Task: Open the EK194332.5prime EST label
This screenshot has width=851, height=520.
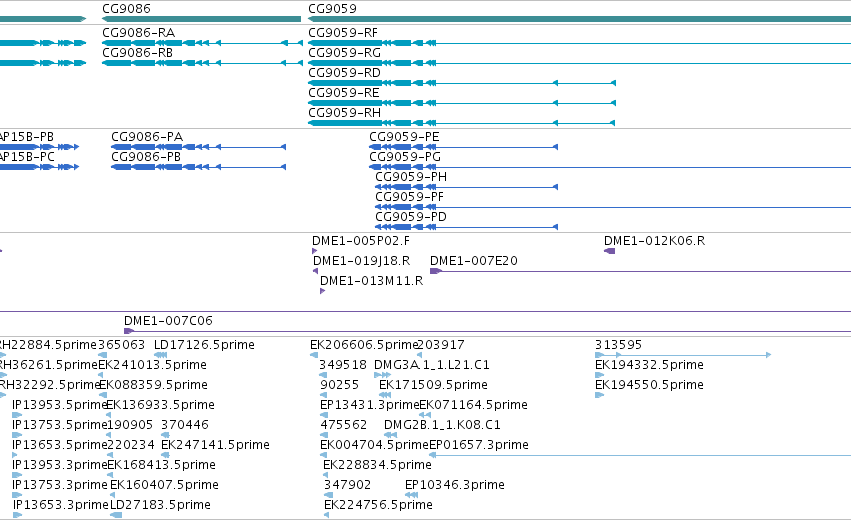Action: pos(649,365)
